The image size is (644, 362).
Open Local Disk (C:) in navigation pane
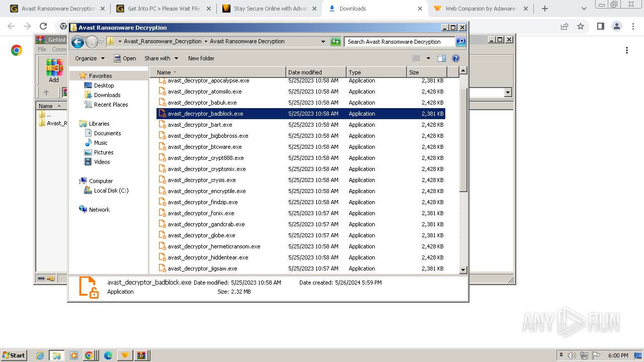click(111, 191)
